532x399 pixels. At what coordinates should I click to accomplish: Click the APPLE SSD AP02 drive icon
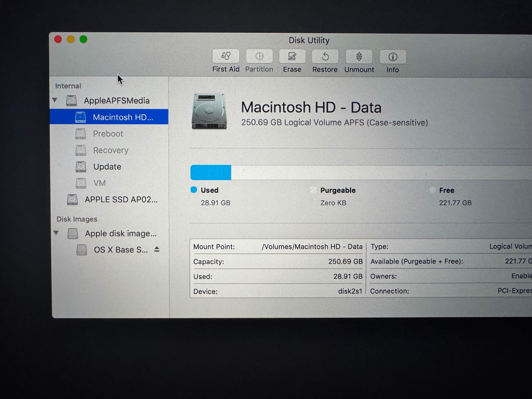coord(72,200)
